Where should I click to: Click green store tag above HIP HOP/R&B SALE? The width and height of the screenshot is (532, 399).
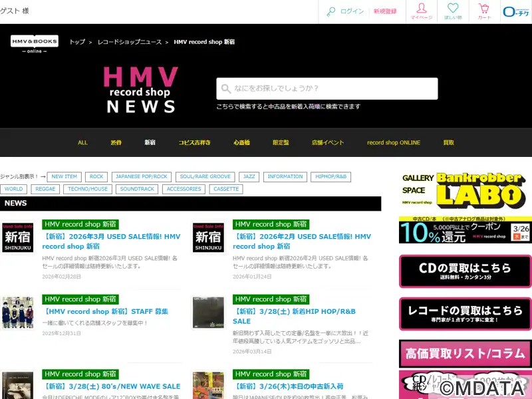pos(271,299)
